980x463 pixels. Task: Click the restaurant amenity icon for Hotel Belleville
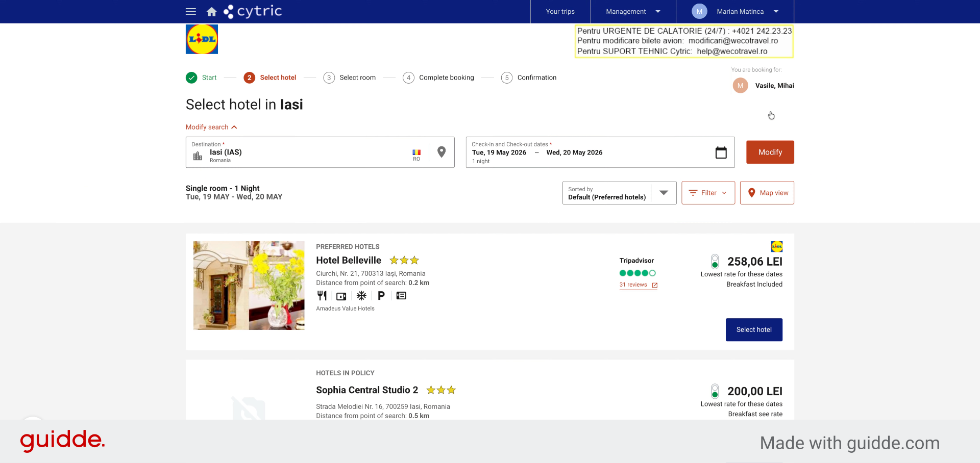point(322,296)
